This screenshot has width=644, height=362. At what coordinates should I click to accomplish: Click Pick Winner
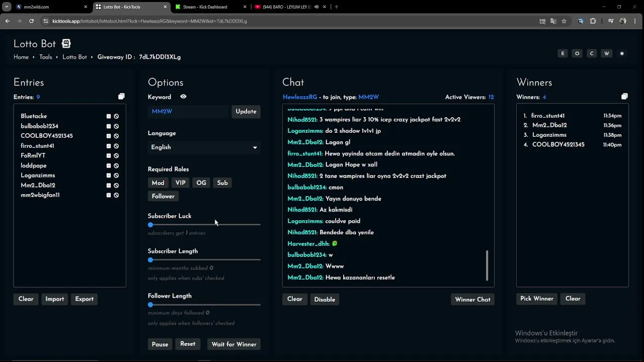point(536,299)
